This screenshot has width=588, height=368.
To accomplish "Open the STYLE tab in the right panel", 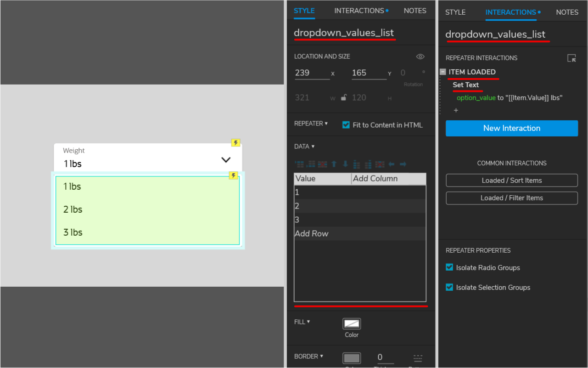I will [455, 12].
